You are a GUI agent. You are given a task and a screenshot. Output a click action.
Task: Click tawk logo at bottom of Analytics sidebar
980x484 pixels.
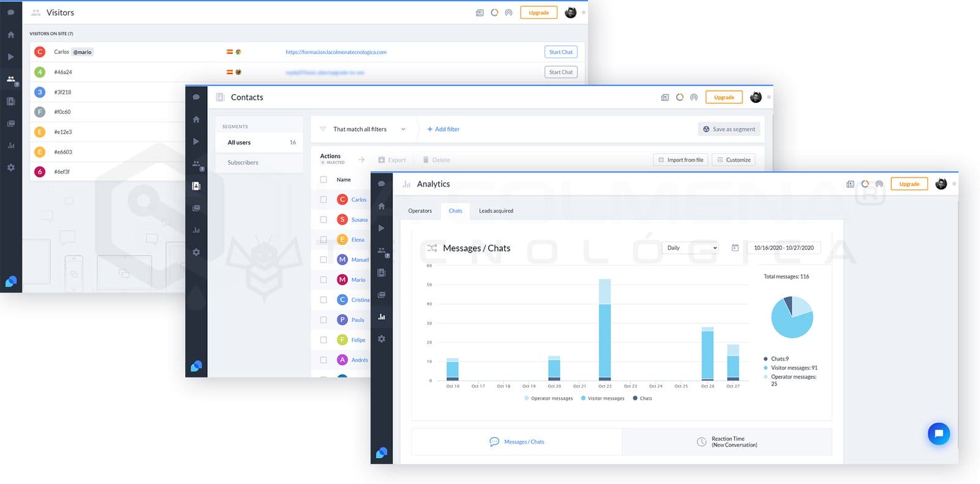382,453
